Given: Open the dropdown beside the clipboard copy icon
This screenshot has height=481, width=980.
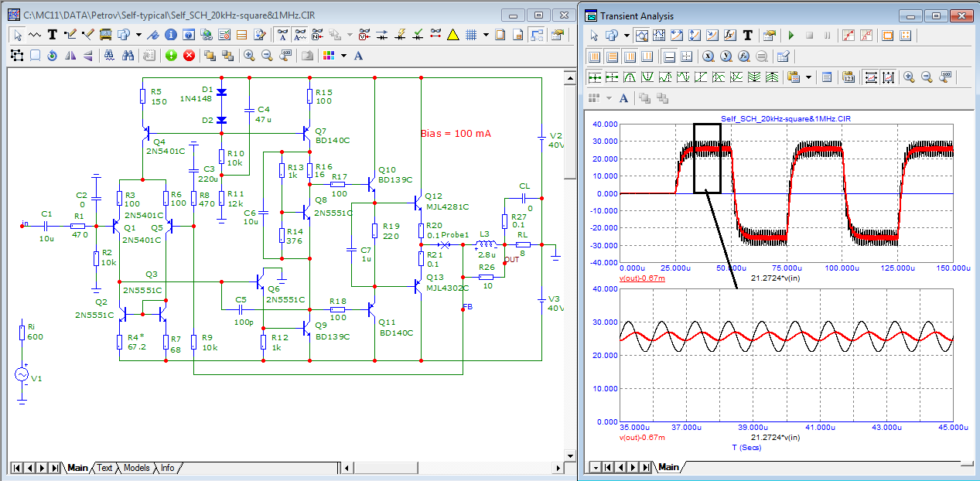Looking at the screenshot, I should [808, 77].
